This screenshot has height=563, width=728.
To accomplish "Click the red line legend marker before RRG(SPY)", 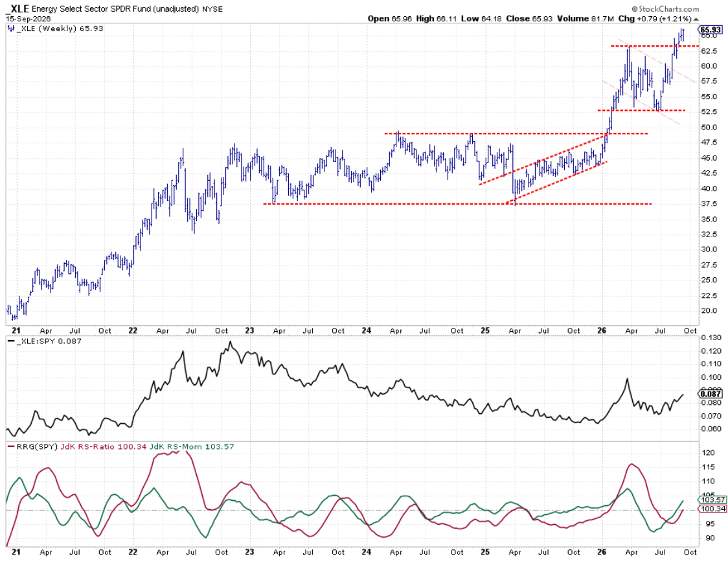I will 10,447.
